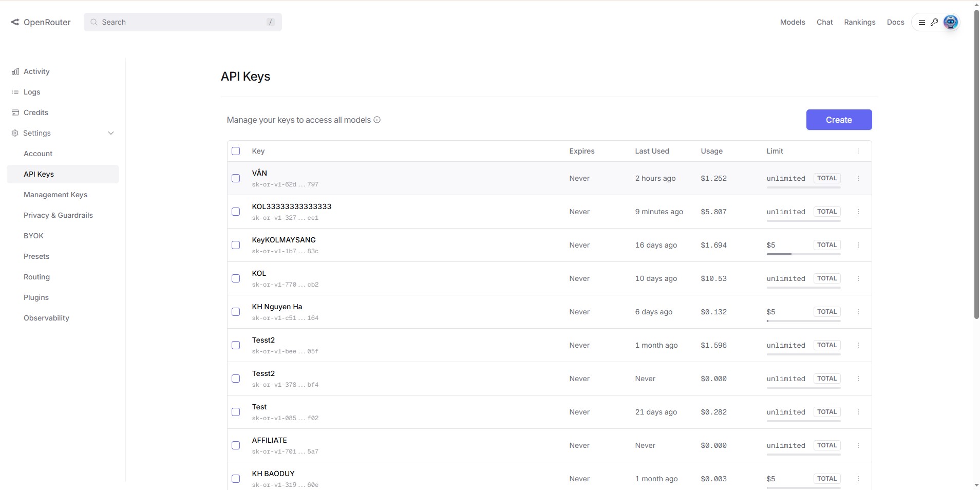980x490 pixels.
Task: Open Logs via the list icon
Action: (x=15, y=92)
